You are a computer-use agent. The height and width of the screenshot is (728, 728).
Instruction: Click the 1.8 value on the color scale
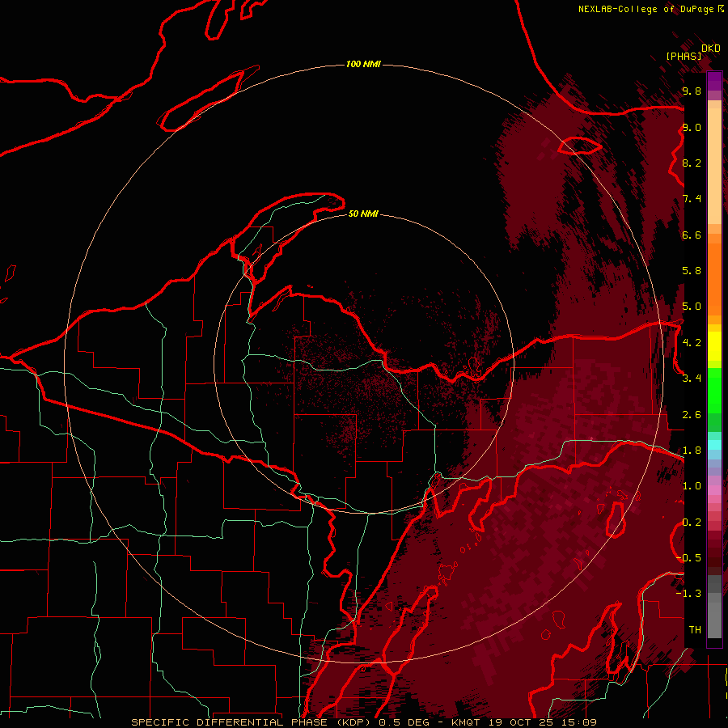(692, 451)
